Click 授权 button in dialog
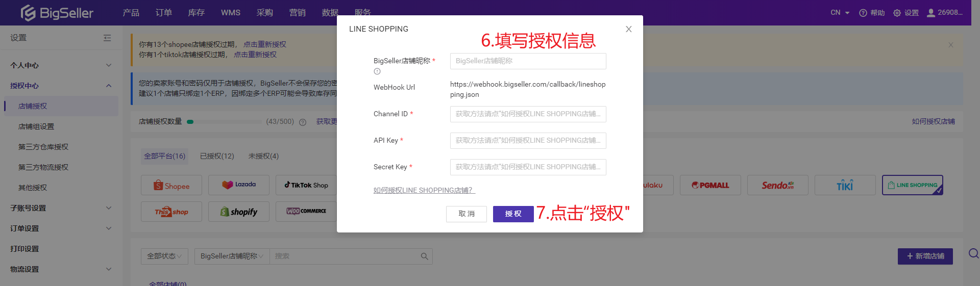This screenshot has width=980, height=286. [x=513, y=214]
